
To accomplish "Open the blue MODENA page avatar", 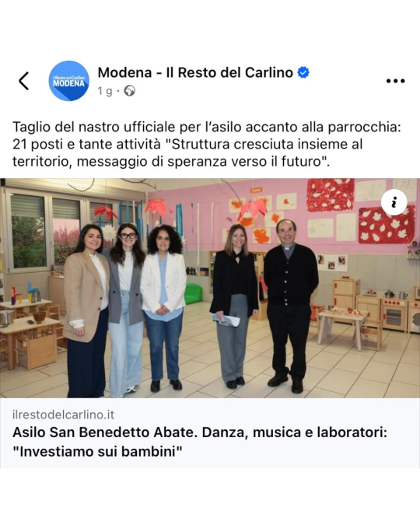I will pyautogui.click(x=69, y=81).
